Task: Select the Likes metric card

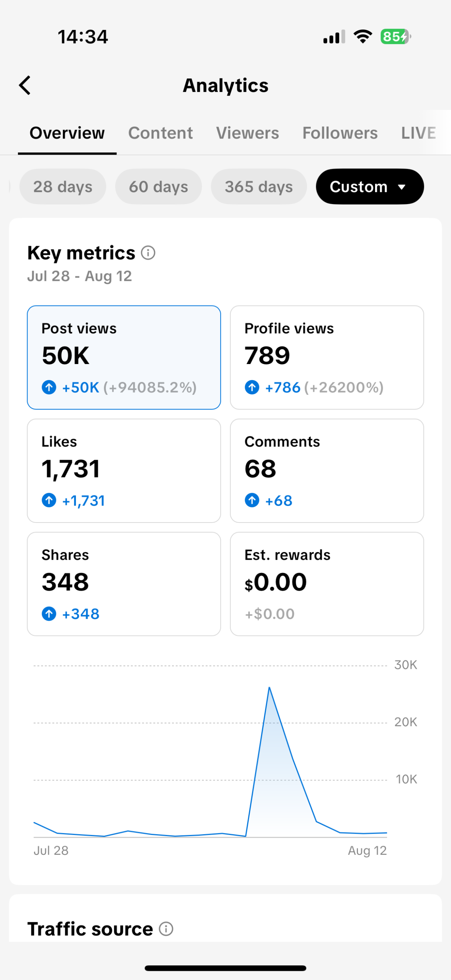Action: point(124,470)
